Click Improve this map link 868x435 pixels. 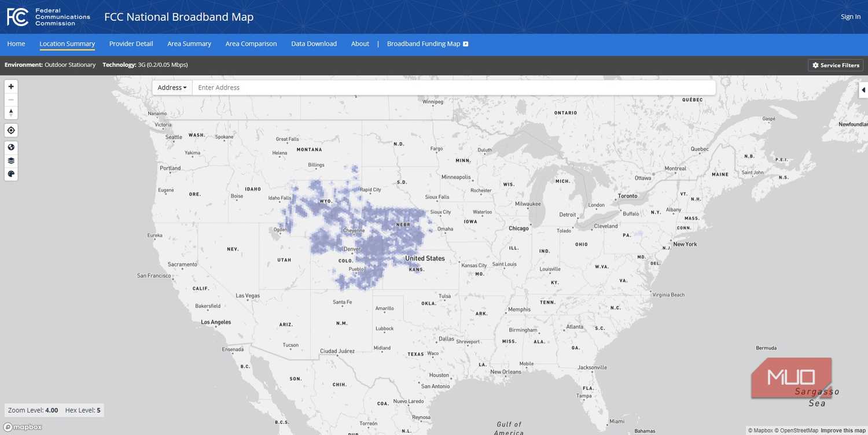843,430
